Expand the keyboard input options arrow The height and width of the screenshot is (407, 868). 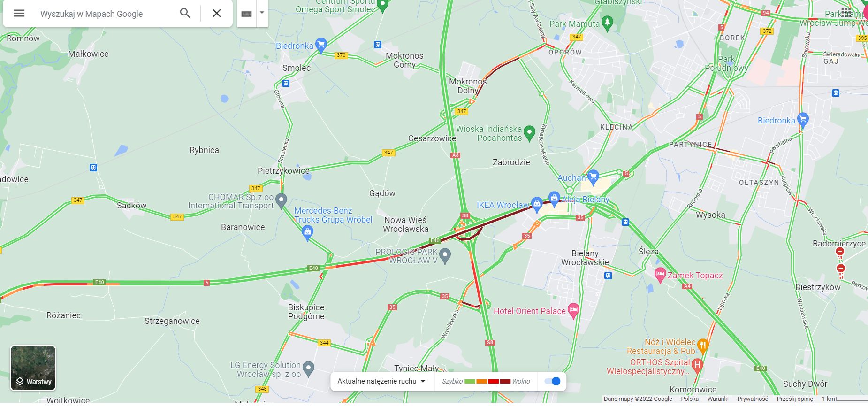point(262,13)
